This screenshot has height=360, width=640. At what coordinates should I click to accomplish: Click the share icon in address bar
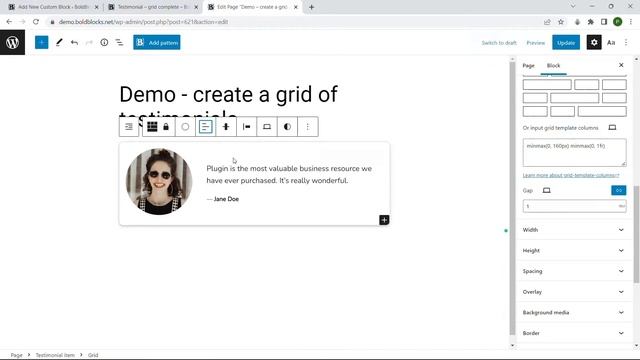(x=547, y=22)
